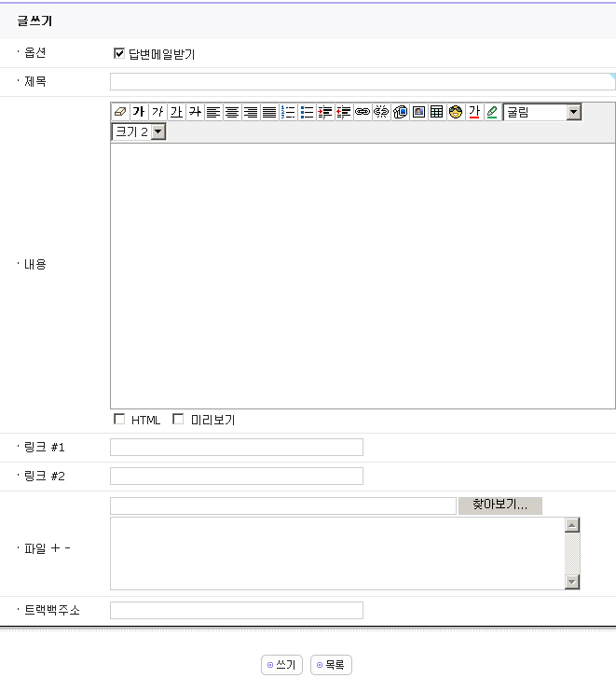Open the emoticon smiley picker
Viewport: 616px width, 678px height.
pyautogui.click(x=456, y=112)
